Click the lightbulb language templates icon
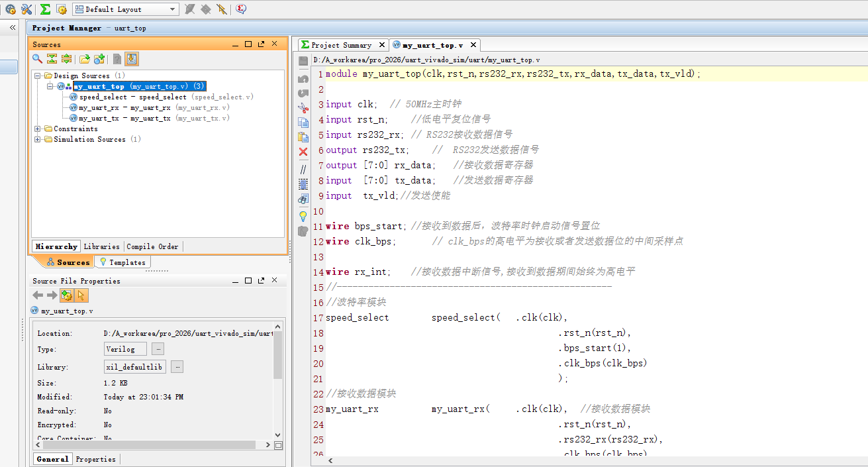The image size is (868, 467). (303, 215)
